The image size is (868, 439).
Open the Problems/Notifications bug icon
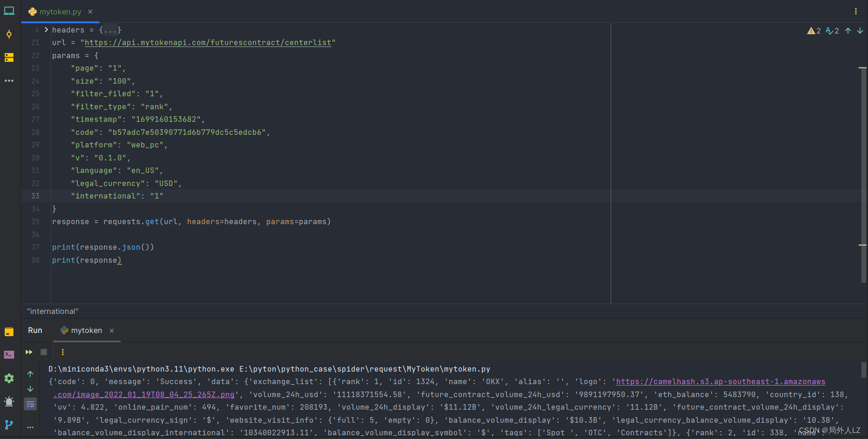[x=9, y=401]
